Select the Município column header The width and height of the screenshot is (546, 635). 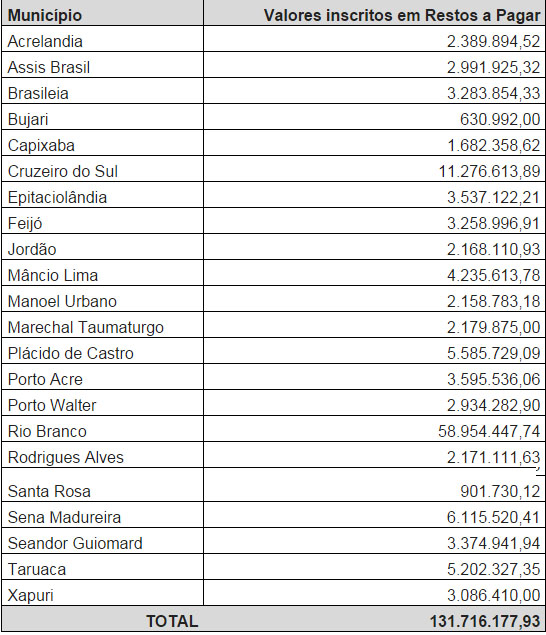pyautogui.click(x=102, y=13)
